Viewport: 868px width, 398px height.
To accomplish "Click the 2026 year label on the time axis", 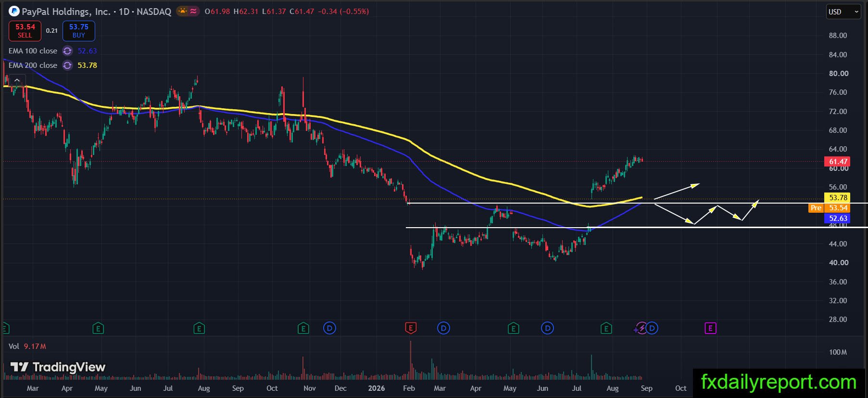I will coord(377,388).
